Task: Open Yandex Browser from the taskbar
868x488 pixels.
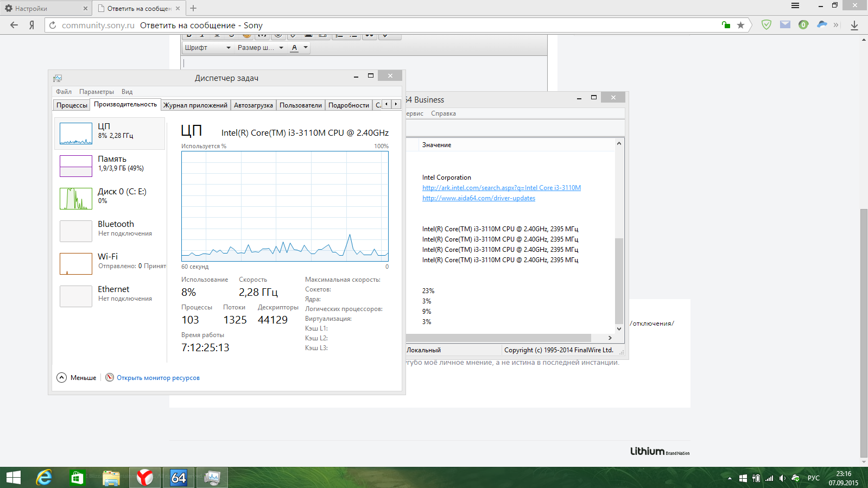Action: (145, 478)
